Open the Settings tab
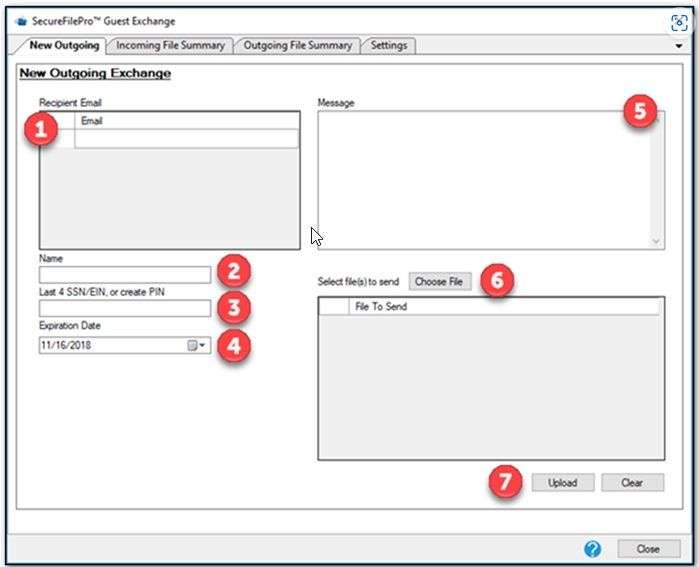699x567 pixels. coord(388,45)
